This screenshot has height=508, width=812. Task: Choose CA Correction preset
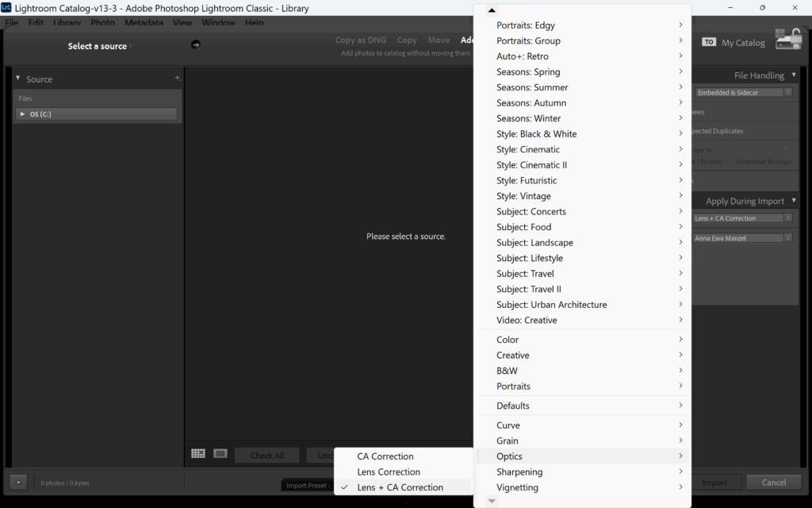tap(404, 456)
